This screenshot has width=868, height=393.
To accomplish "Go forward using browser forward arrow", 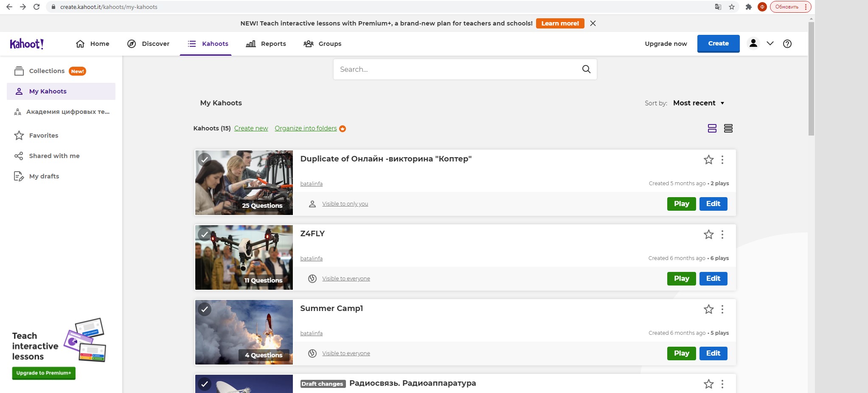I will 23,7.
